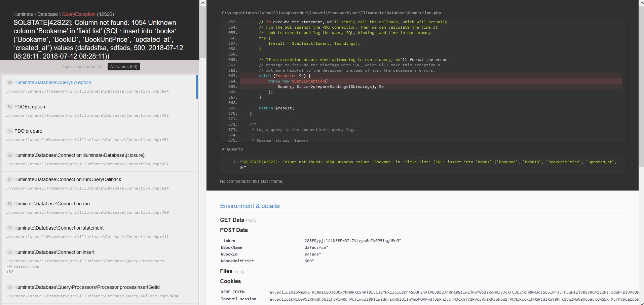The width and height of the screenshot is (644, 305).
Task: Select frame 58 Connection insert
Action: pyautogui.click(x=100, y=262)
